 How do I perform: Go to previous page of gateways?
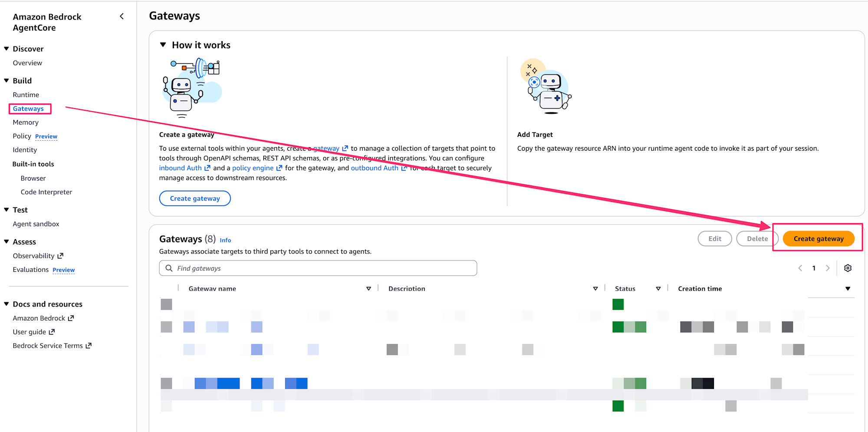800,268
